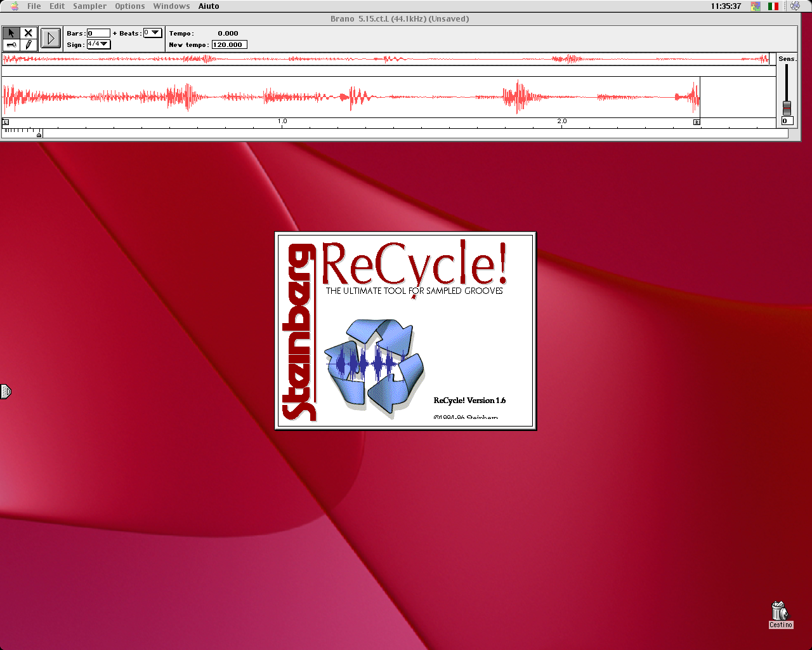This screenshot has height=650, width=812.
Task: Click ruler marker 2.0
Action: [562, 121]
